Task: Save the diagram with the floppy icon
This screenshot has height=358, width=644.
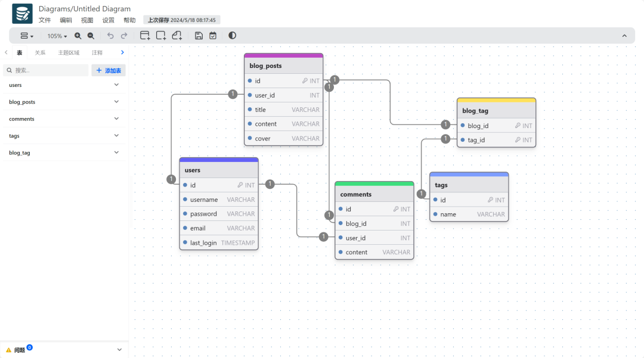Action: (199, 36)
